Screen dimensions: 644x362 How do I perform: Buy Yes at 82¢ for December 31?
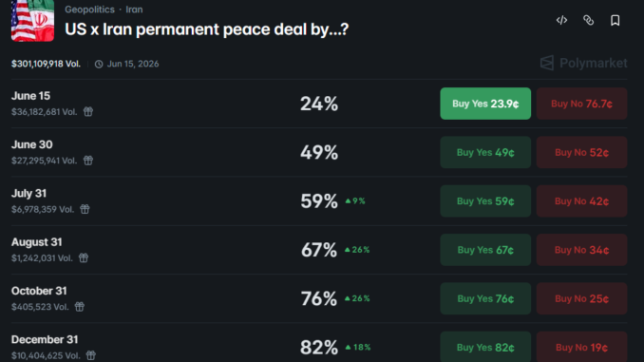(x=485, y=347)
